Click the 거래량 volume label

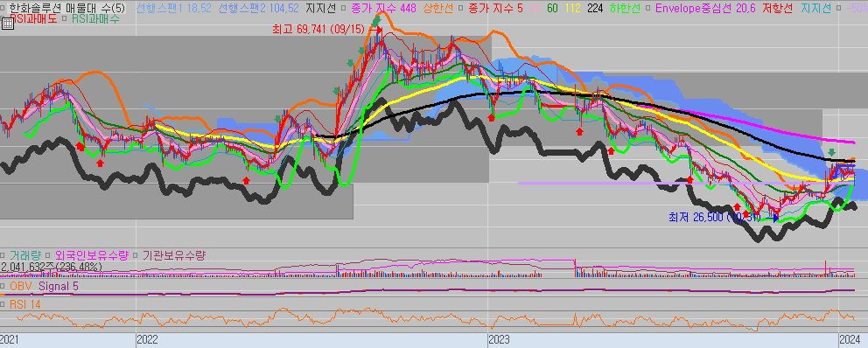click(x=24, y=255)
